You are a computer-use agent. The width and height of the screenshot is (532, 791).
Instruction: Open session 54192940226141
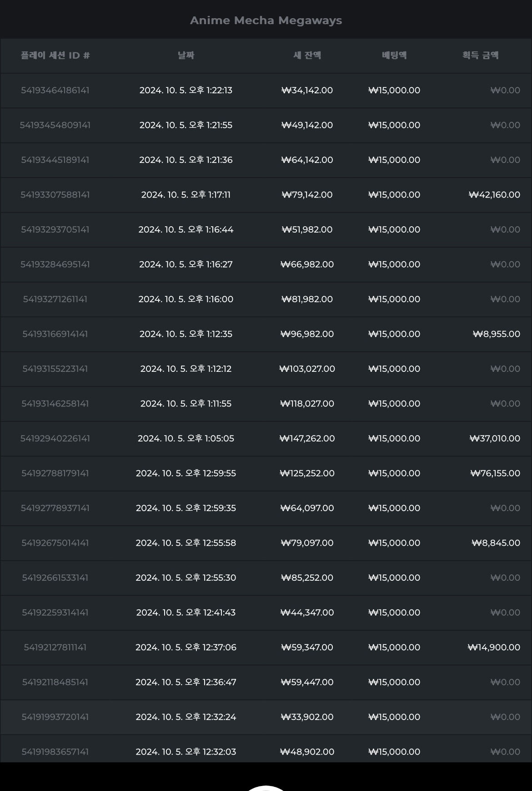pyautogui.click(x=55, y=438)
